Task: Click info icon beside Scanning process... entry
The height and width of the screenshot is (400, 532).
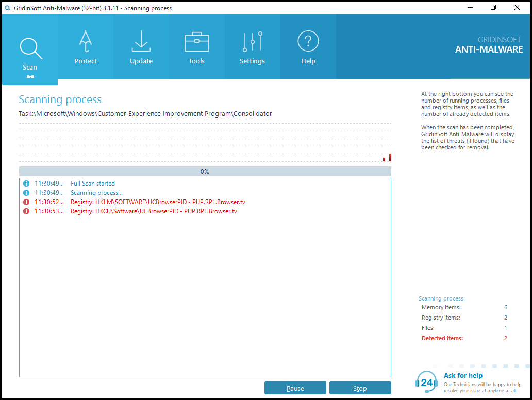Action: [26, 193]
